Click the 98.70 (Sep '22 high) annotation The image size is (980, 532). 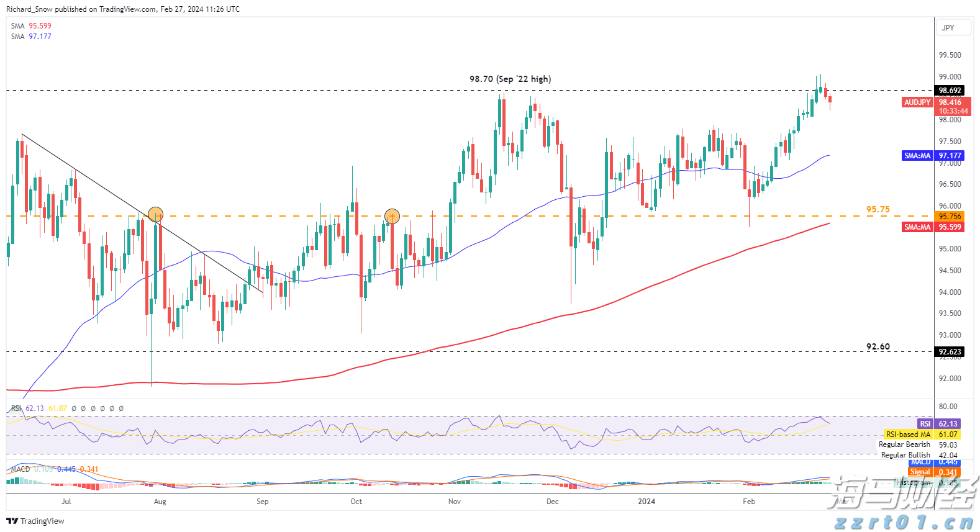click(x=510, y=79)
